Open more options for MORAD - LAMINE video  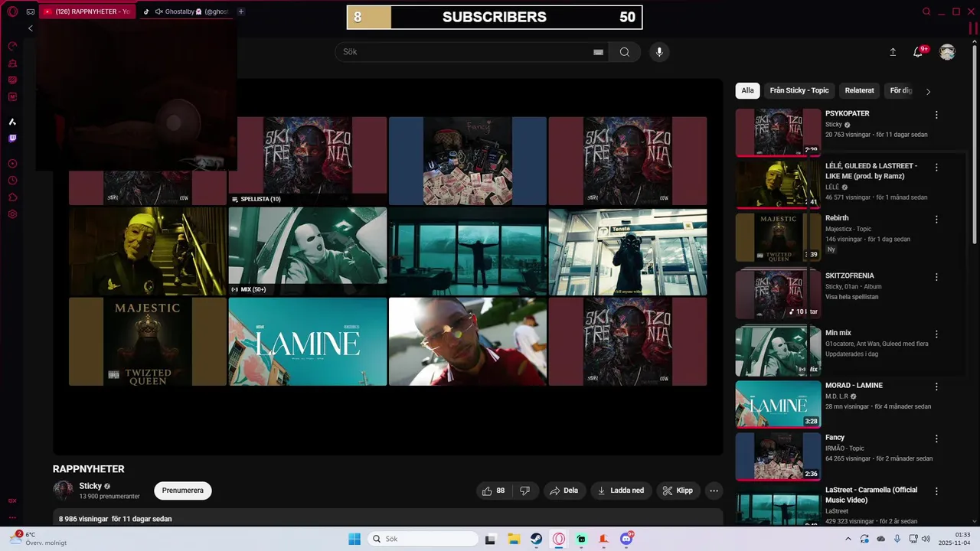tap(936, 386)
